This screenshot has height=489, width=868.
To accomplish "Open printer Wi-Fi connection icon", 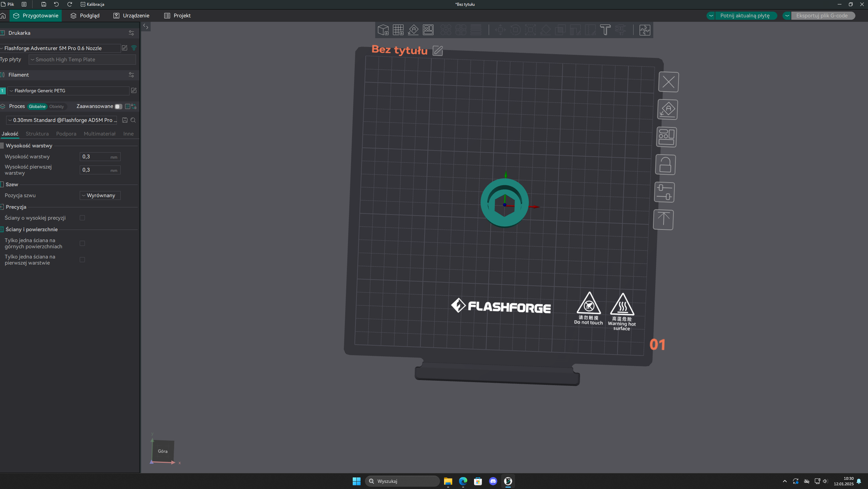I will click(x=134, y=48).
